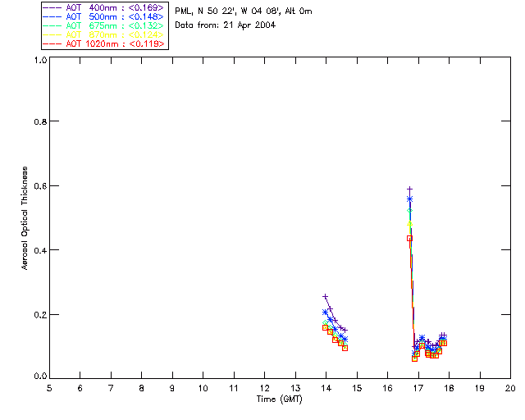The height and width of the screenshot is (420, 525).
Task: Click the 1.0 y-axis tick label
Action: [40, 60]
